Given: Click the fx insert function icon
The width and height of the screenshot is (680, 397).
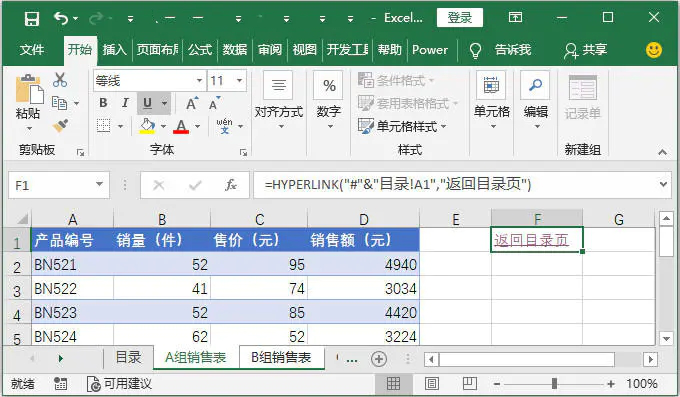Looking at the screenshot, I should click(231, 185).
